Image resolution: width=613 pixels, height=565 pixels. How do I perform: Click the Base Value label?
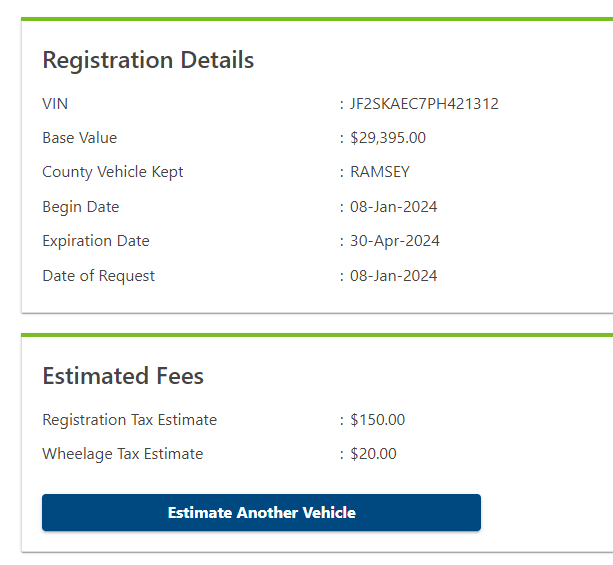pyautogui.click(x=79, y=138)
